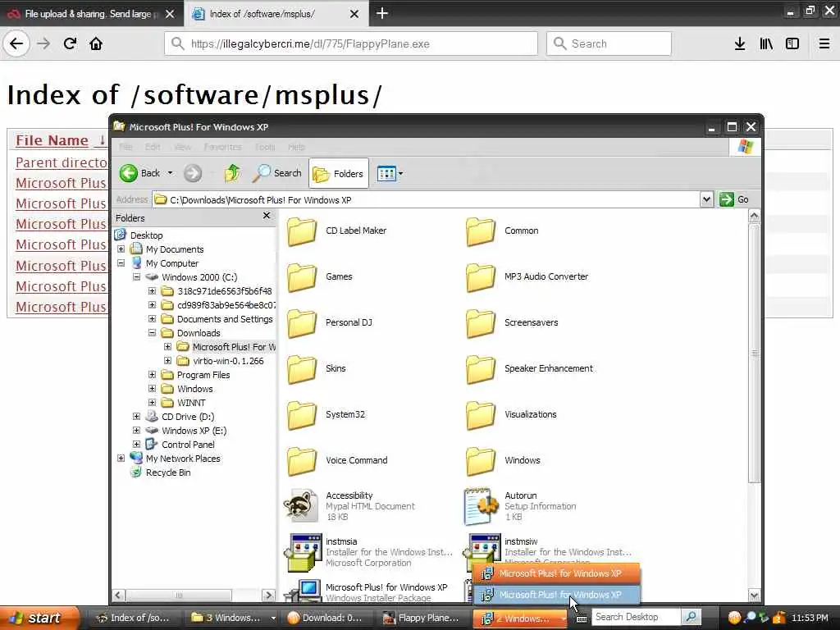
Task: Click the browser URL bar
Action: 351,44
